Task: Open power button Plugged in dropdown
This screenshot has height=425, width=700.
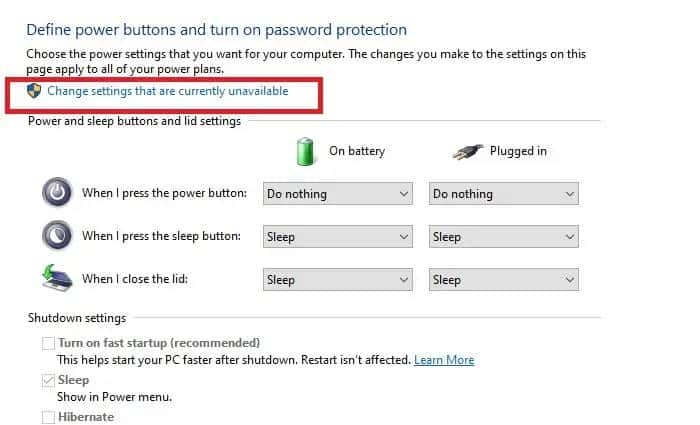Action: coord(503,194)
